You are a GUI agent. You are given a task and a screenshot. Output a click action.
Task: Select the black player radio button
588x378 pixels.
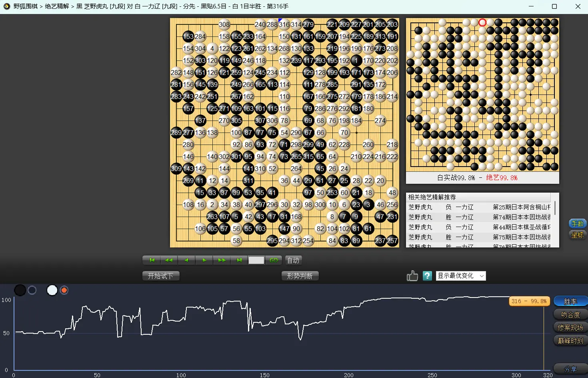(32, 290)
